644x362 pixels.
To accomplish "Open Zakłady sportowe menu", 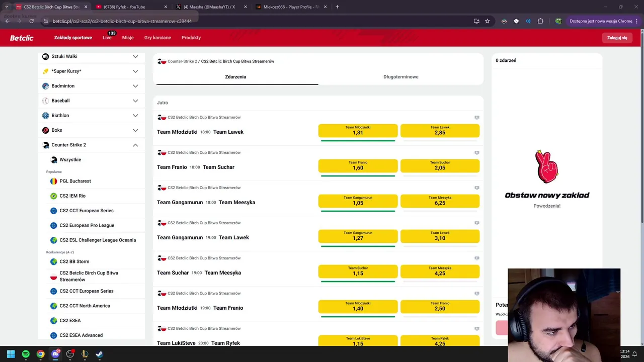I will (x=73, y=38).
